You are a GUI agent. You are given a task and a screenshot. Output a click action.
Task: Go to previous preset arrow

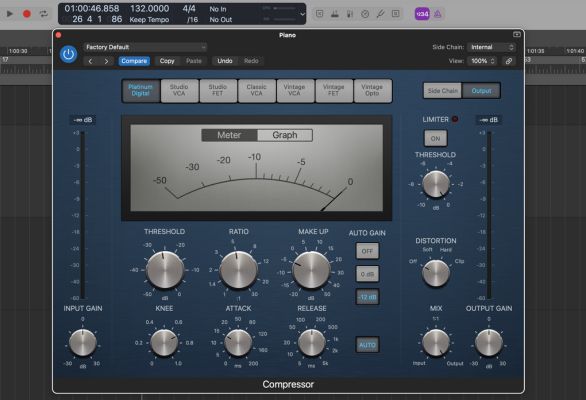(x=90, y=61)
